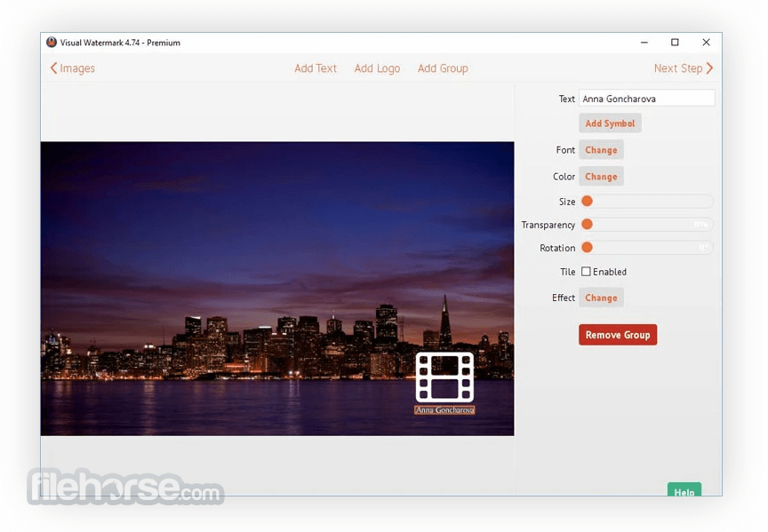The height and width of the screenshot is (532, 768).
Task: Minimize the Visual Watermark window
Action: coord(644,43)
